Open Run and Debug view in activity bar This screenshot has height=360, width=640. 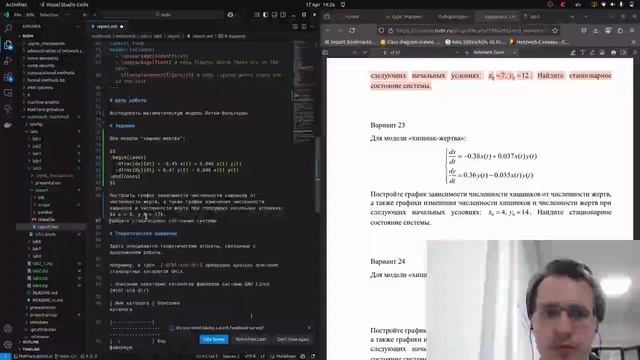8,61
